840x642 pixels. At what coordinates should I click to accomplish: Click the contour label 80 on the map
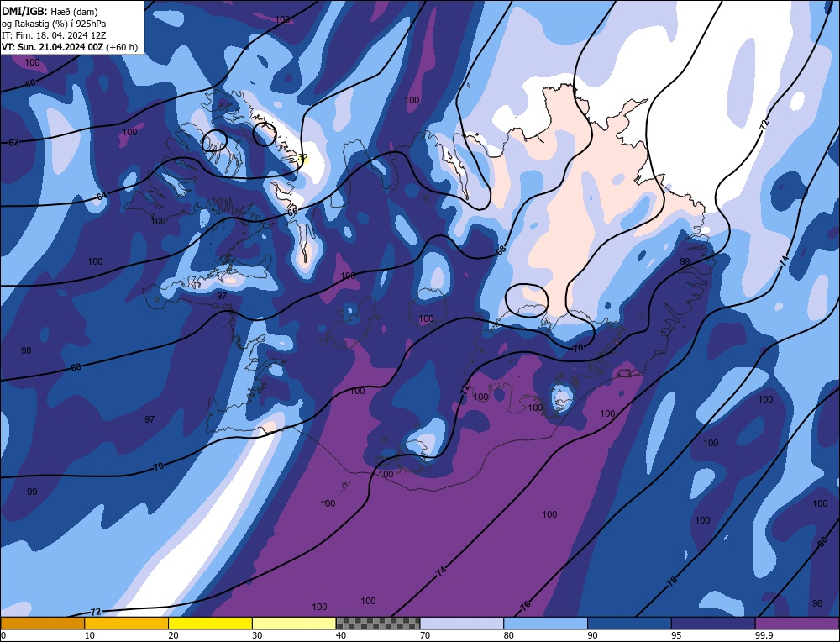click(x=823, y=542)
